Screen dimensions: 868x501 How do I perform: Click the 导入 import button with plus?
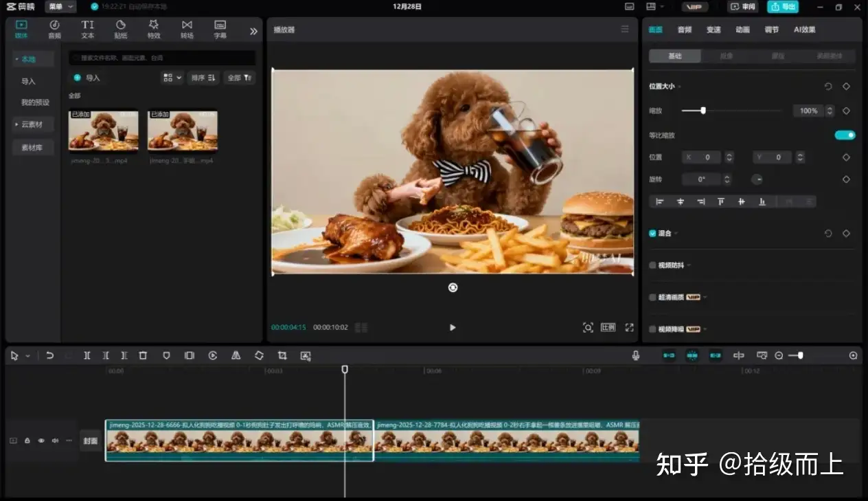[87, 78]
